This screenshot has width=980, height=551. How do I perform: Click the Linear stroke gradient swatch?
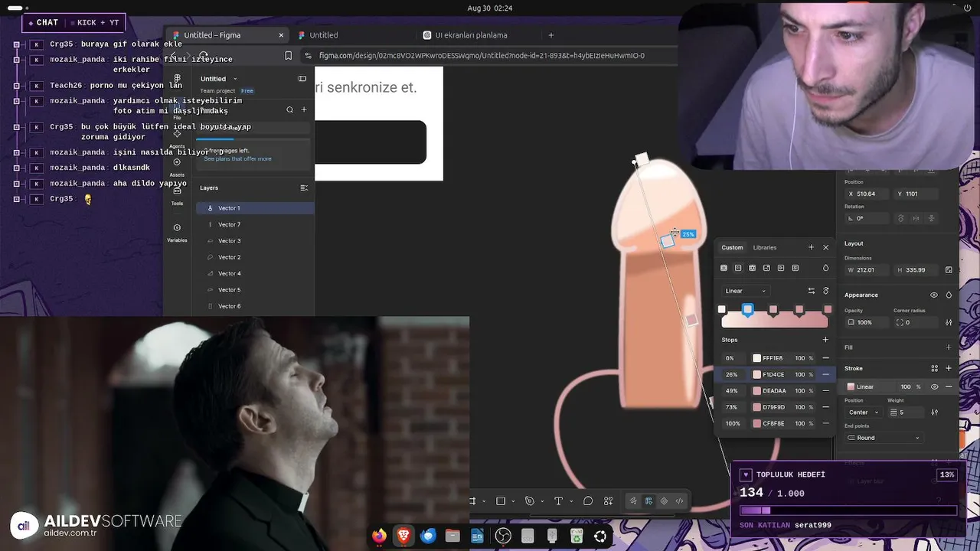(851, 387)
